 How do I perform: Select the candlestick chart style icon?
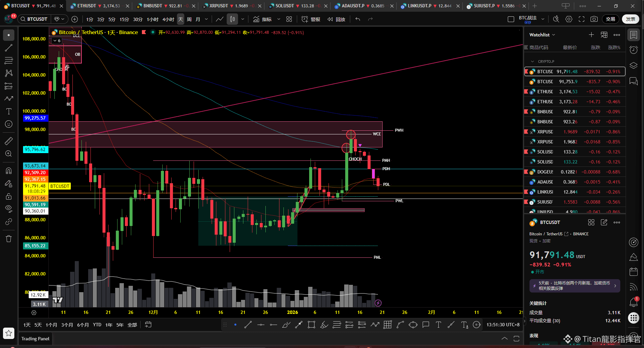click(x=232, y=19)
